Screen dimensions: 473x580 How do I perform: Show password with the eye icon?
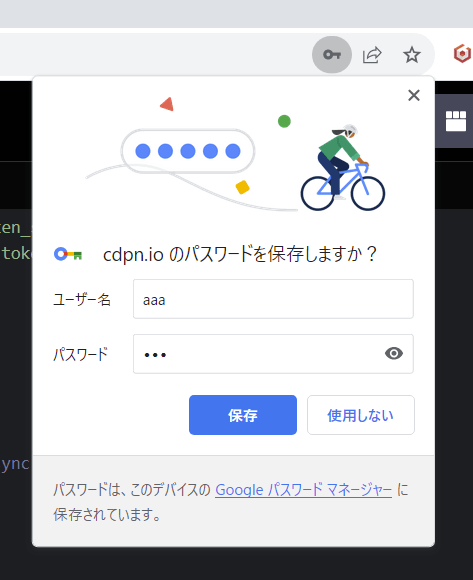pos(394,354)
